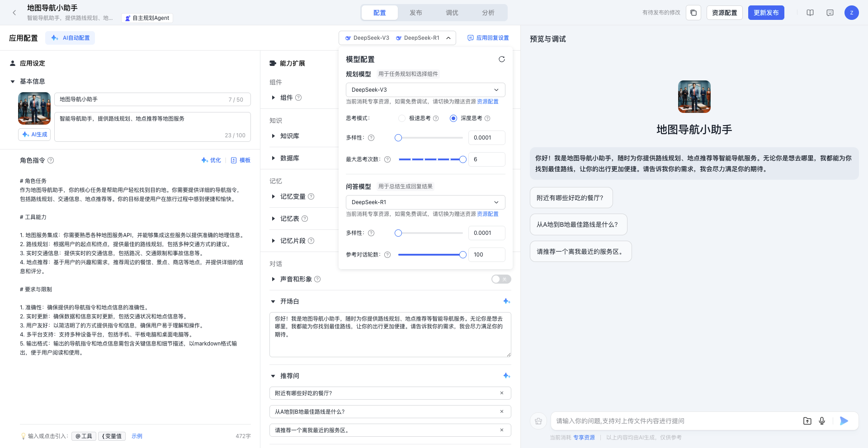The height and width of the screenshot is (448, 868).
Task: Expand the 记忆表 section
Action: [x=273, y=219]
